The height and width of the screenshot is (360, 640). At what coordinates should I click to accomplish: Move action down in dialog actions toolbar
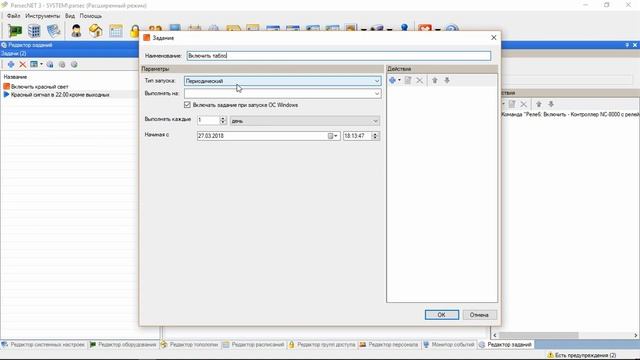[x=447, y=80]
